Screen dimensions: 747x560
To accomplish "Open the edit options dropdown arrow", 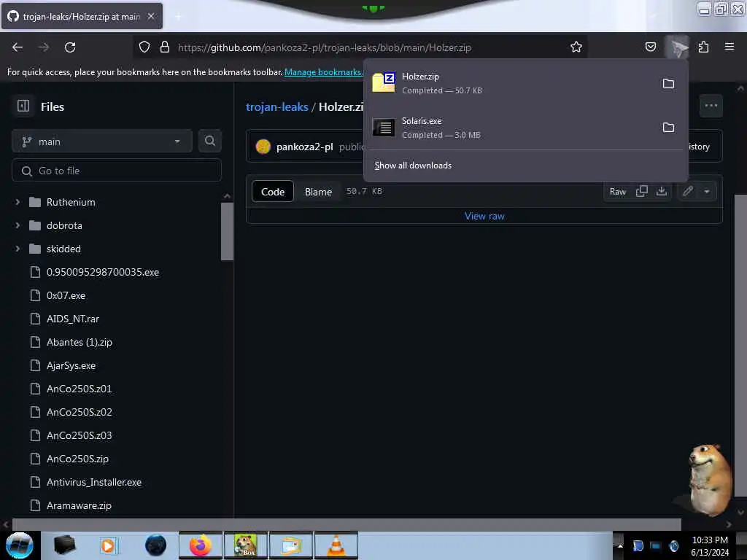I will [707, 191].
